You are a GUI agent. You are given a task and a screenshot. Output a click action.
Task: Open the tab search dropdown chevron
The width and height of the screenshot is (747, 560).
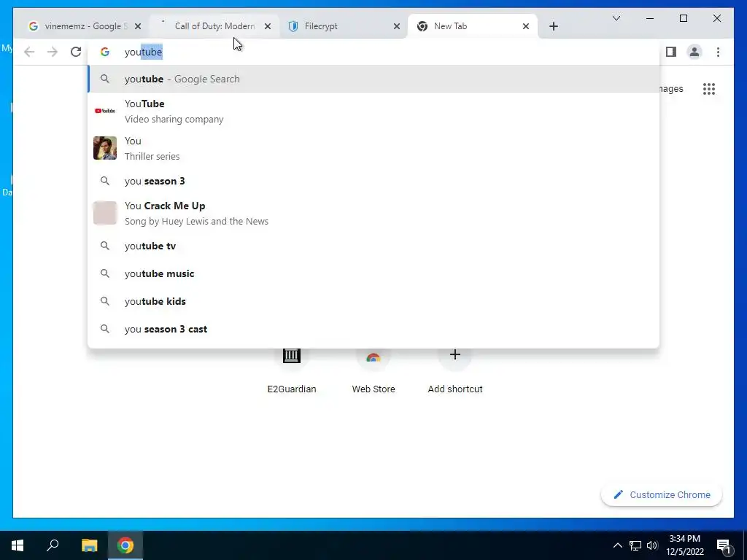tap(616, 18)
